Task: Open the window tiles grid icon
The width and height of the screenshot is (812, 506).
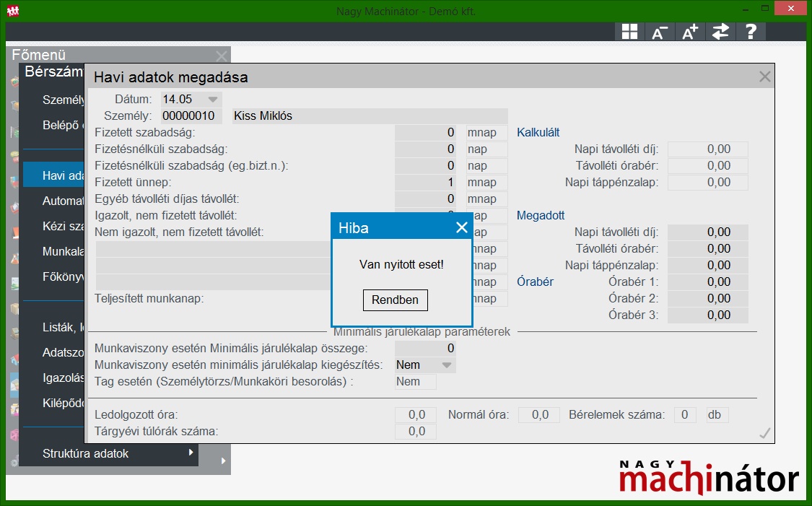Action: coord(629,32)
